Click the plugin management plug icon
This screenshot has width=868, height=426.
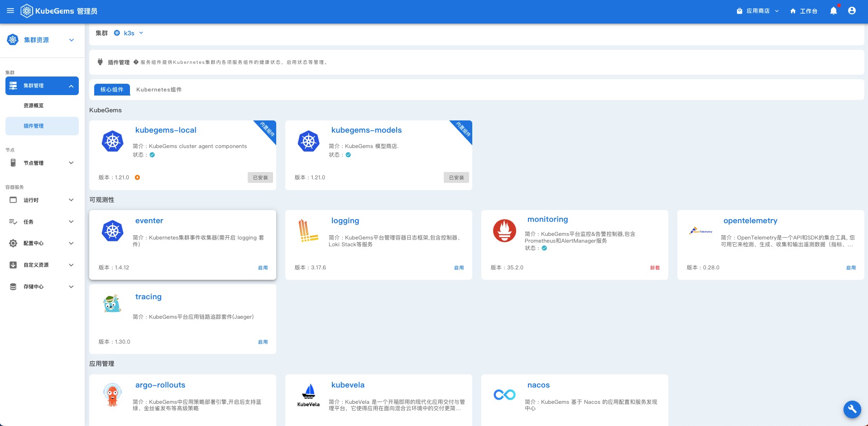100,62
